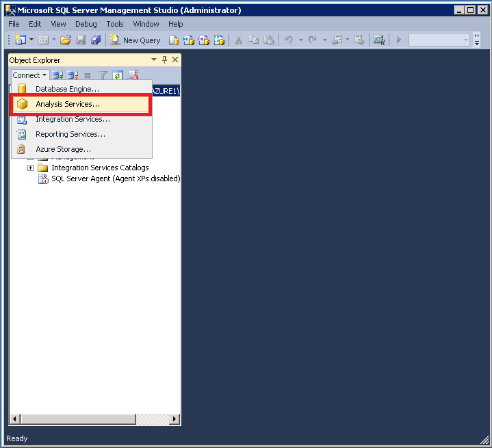This screenshot has height=448, width=492.
Task: Click the Ready status bar text
Action: coord(17,438)
